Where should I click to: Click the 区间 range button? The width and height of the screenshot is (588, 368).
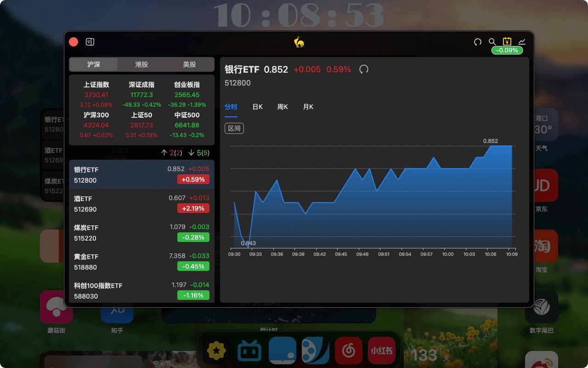[x=234, y=128]
